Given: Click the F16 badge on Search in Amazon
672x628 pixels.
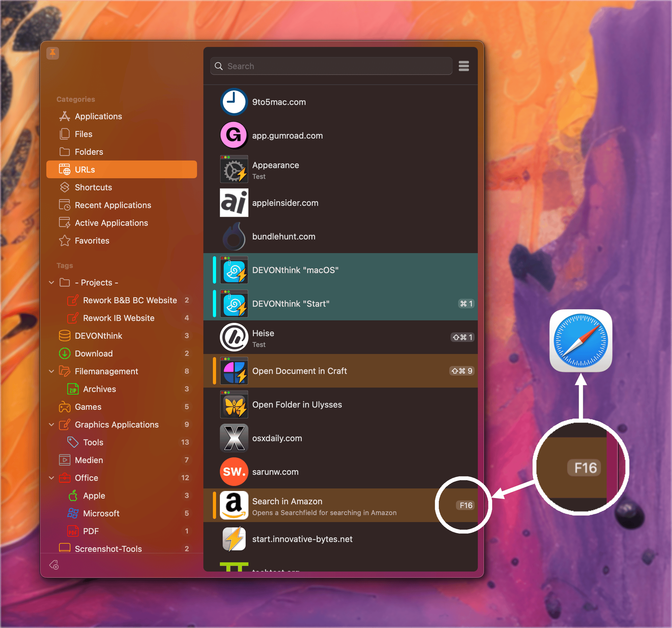Looking at the screenshot, I should tap(465, 505).
